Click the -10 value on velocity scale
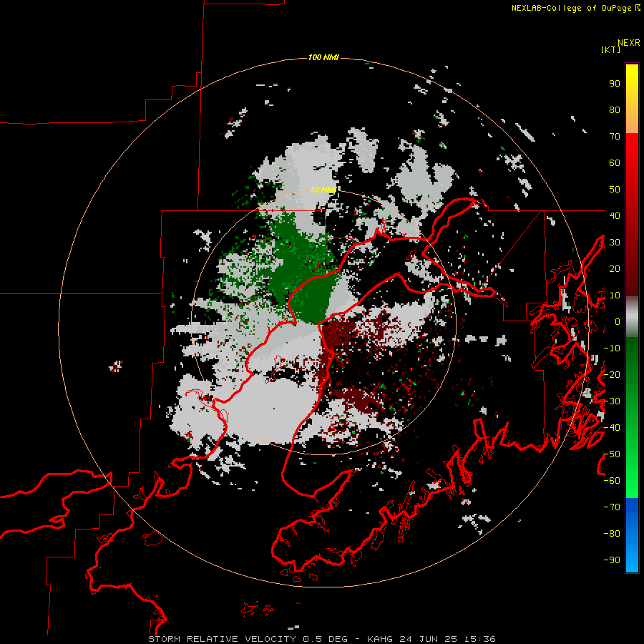 pyautogui.click(x=612, y=348)
